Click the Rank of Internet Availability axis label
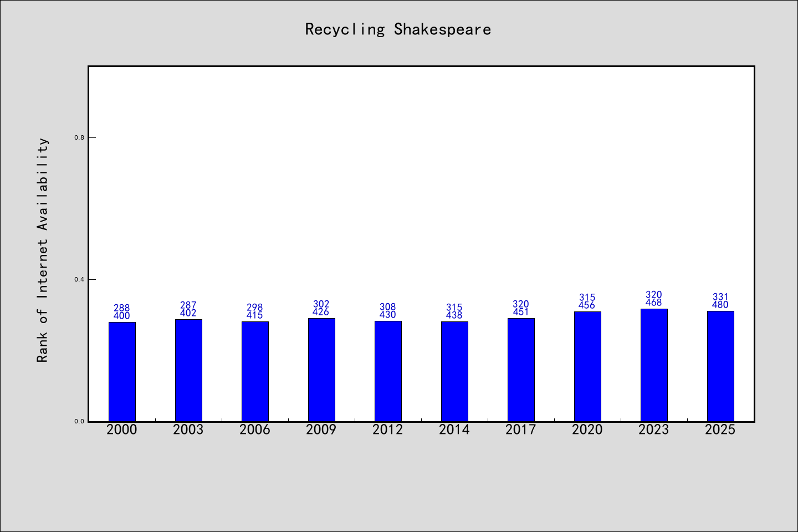This screenshot has height=532, width=798. click(x=43, y=250)
